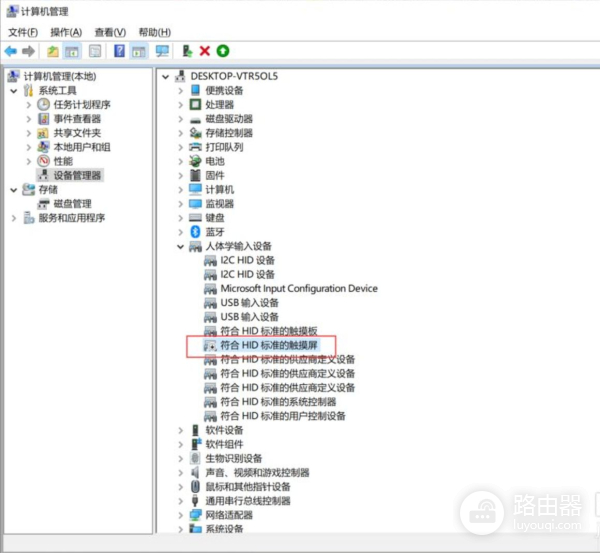Select Microsoft Input Configuration Device
This screenshot has height=553, width=600.
tap(299, 289)
